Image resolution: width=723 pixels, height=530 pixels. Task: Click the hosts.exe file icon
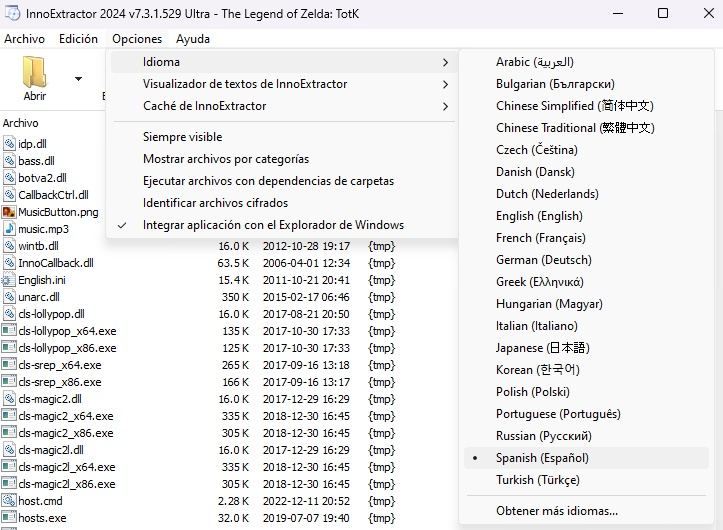tap(9, 518)
